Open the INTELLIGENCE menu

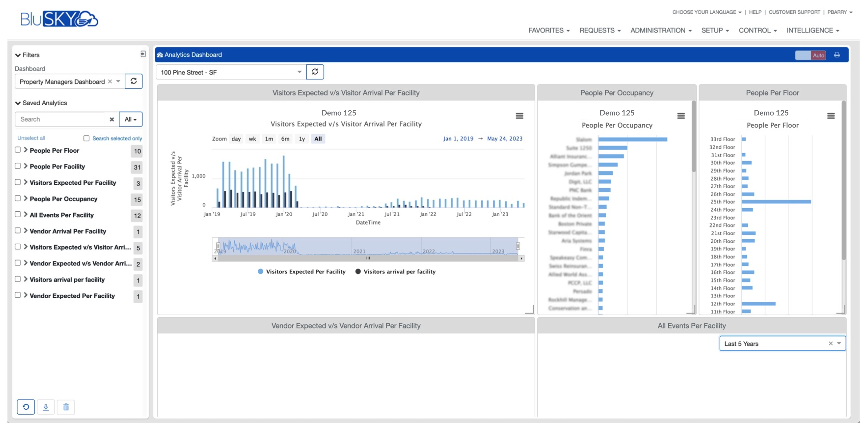(x=813, y=30)
